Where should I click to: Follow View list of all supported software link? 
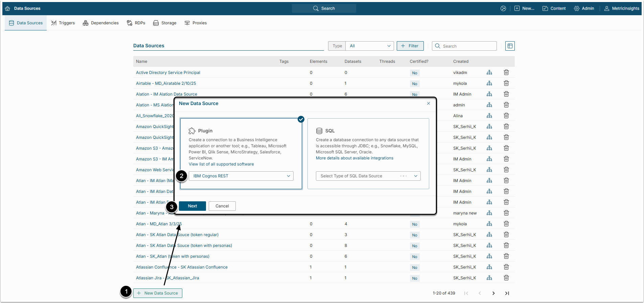point(221,164)
